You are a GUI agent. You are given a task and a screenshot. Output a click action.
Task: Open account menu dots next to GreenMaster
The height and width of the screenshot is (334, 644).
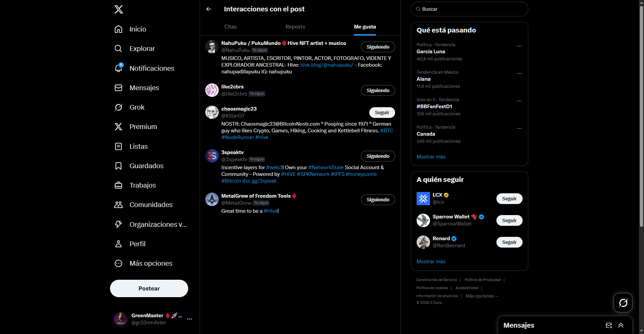pyautogui.click(x=190, y=319)
